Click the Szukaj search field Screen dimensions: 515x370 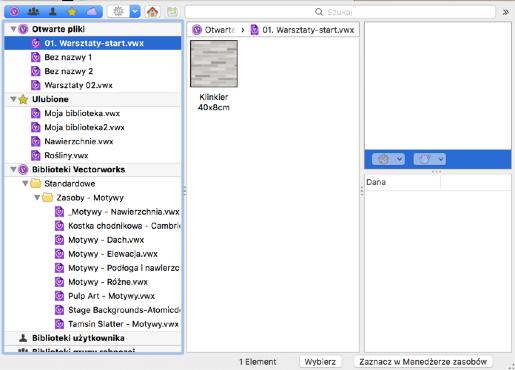[340, 12]
